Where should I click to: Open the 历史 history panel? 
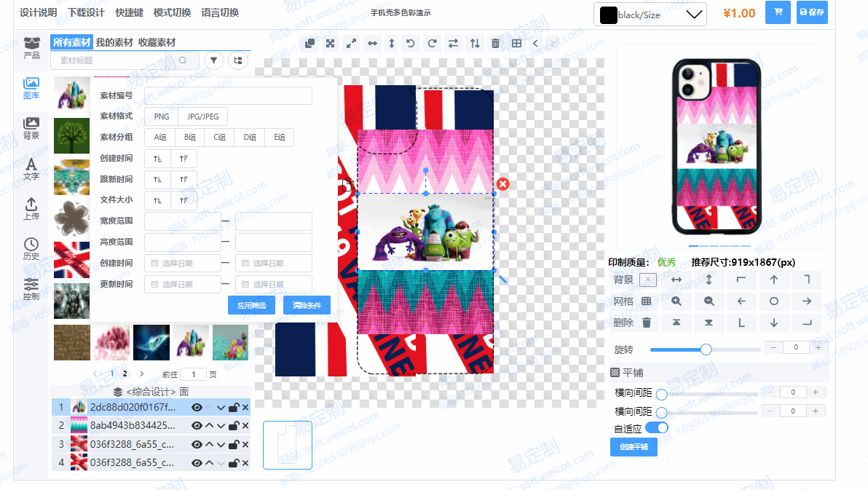[31, 249]
